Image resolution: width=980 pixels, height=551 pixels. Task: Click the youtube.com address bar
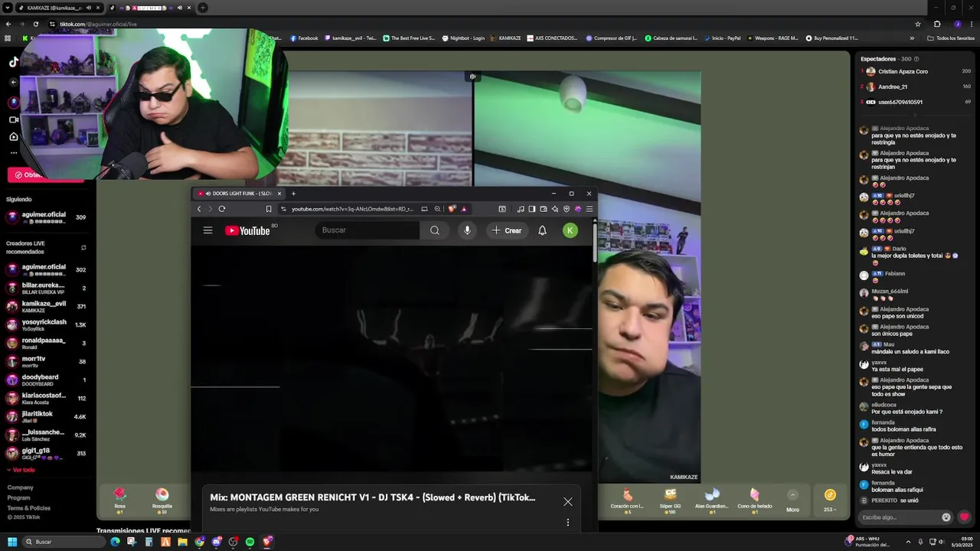coord(352,209)
